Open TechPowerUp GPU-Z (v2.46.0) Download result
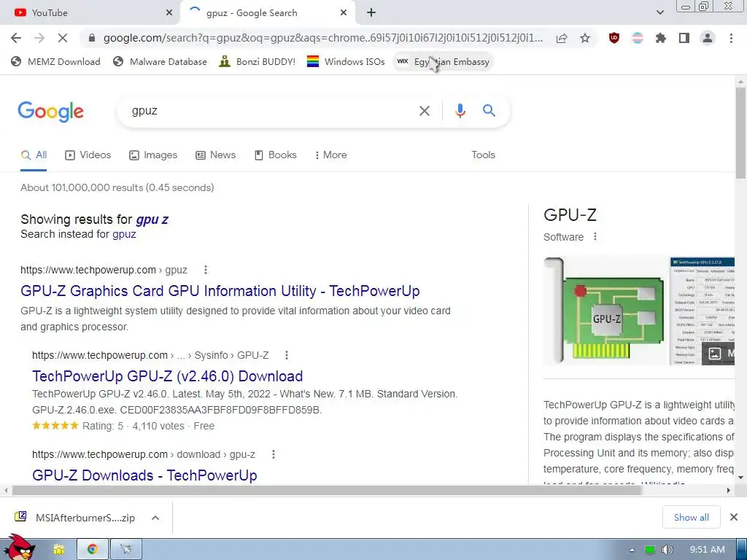This screenshot has height=560, width=747. (167, 376)
